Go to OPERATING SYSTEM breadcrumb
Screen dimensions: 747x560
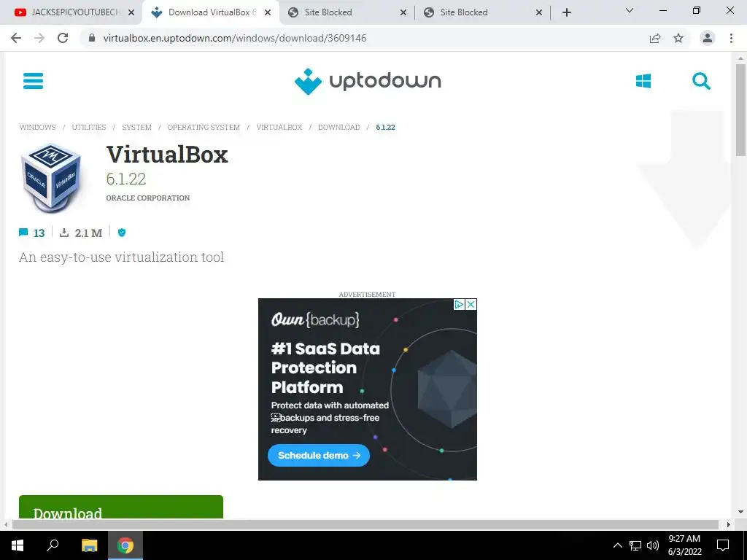point(204,127)
